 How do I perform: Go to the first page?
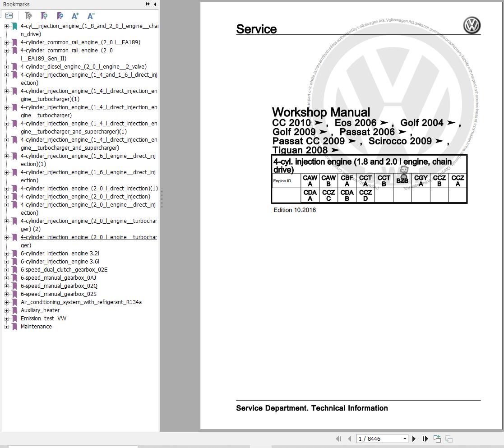pos(338,439)
